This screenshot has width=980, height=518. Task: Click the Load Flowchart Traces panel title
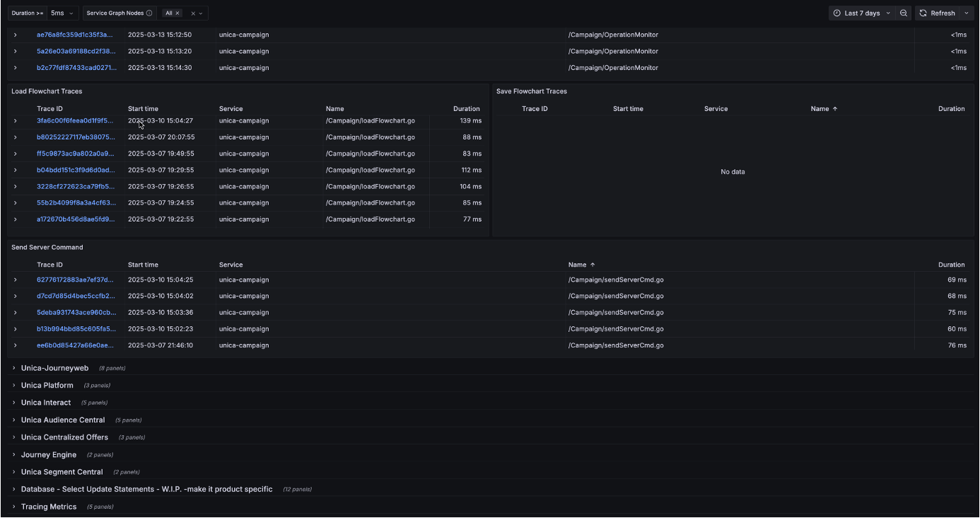point(47,91)
